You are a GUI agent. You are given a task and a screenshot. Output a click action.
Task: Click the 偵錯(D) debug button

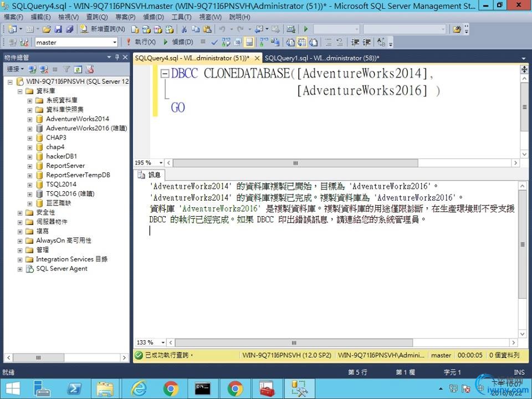tap(178, 42)
